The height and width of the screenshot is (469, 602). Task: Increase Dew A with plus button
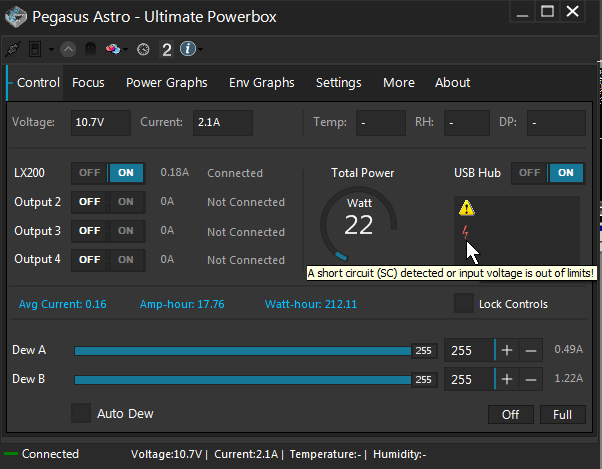coord(507,350)
